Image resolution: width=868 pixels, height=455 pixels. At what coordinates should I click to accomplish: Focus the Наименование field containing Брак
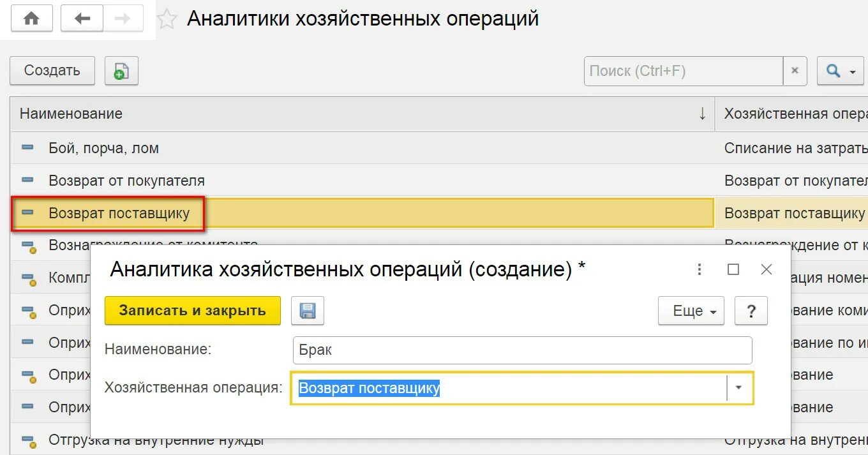[522, 350]
